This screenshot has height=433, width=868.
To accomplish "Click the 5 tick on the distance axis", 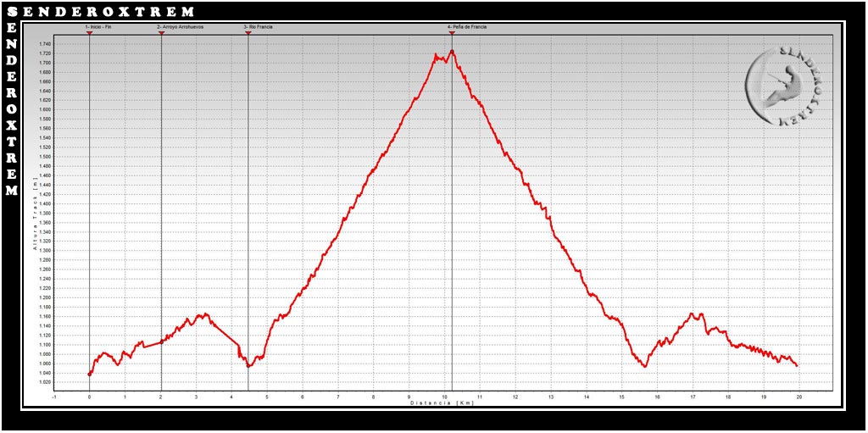I will click(x=267, y=397).
